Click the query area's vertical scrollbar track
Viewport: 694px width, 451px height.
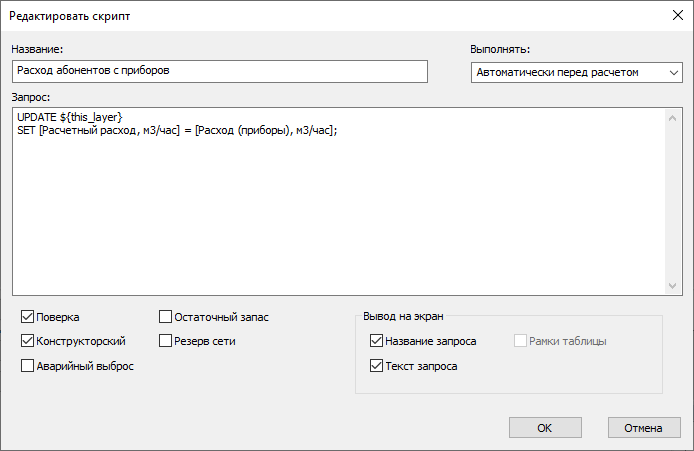click(x=673, y=200)
